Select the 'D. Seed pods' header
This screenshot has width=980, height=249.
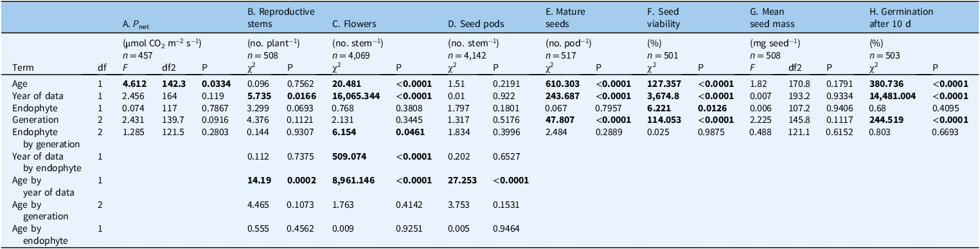476,24
